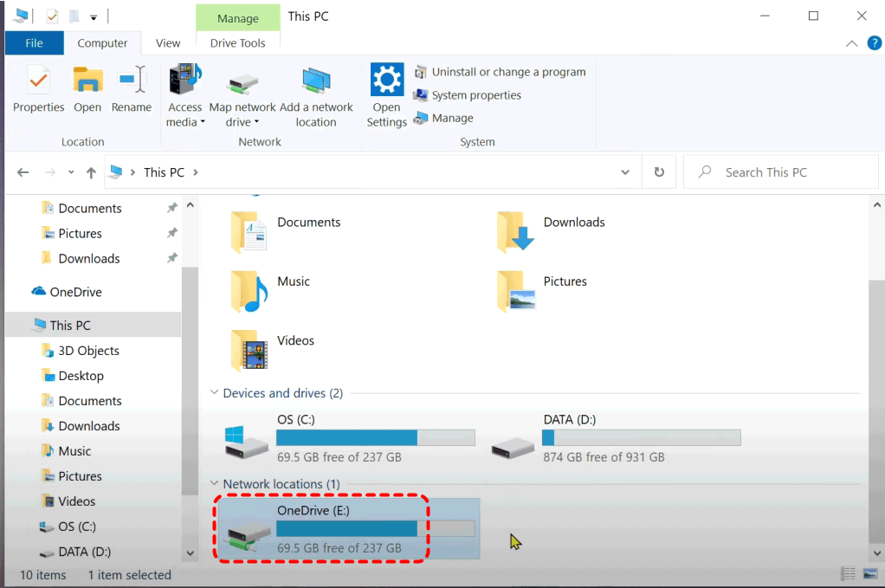Switch to Details view icon
885x588 pixels.
point(848,574)
